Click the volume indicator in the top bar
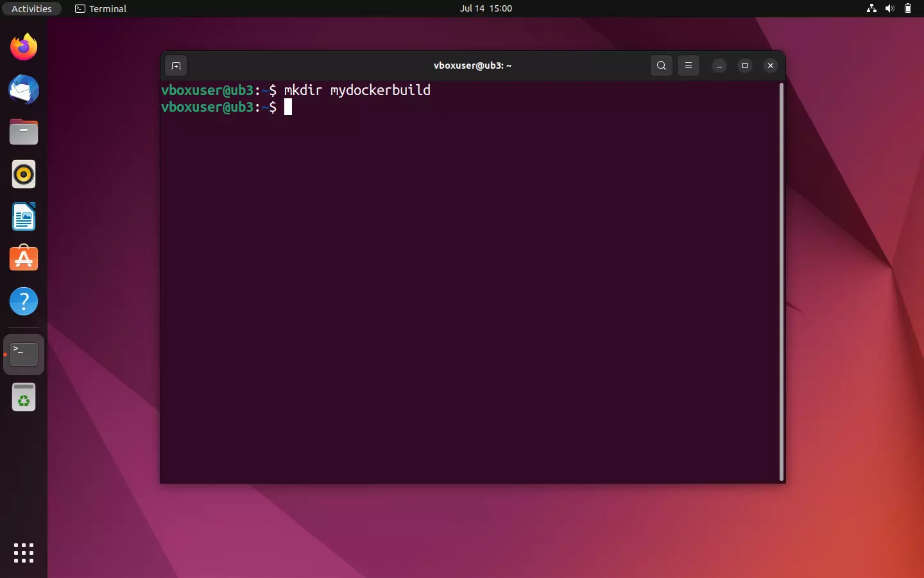Image resolution: width=924 pixels, height=578 pixels. point(889,8)
